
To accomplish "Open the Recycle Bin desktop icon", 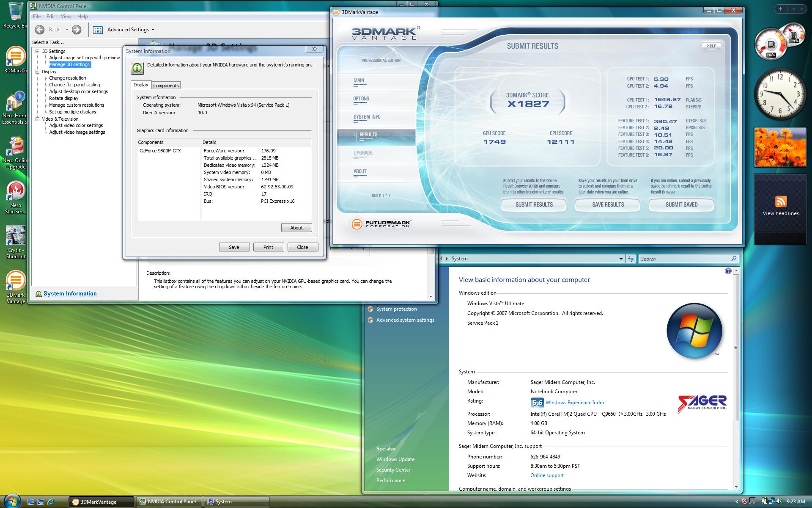I will tap(16, 11).
